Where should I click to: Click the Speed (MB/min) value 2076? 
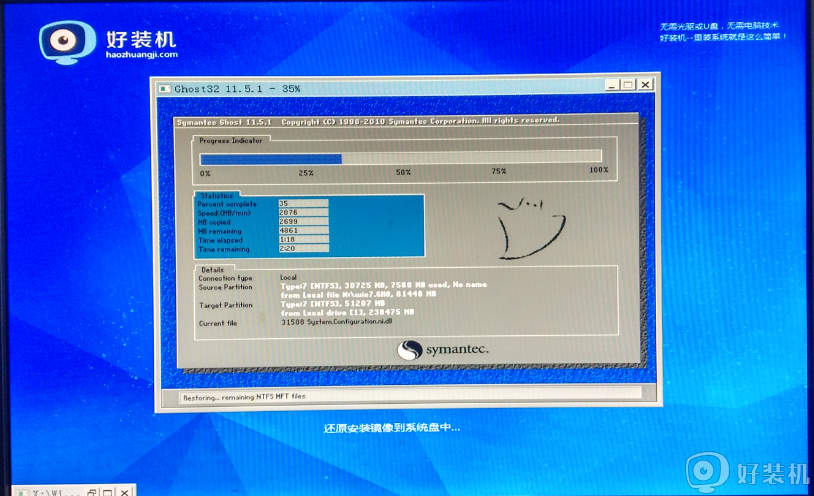303,212
